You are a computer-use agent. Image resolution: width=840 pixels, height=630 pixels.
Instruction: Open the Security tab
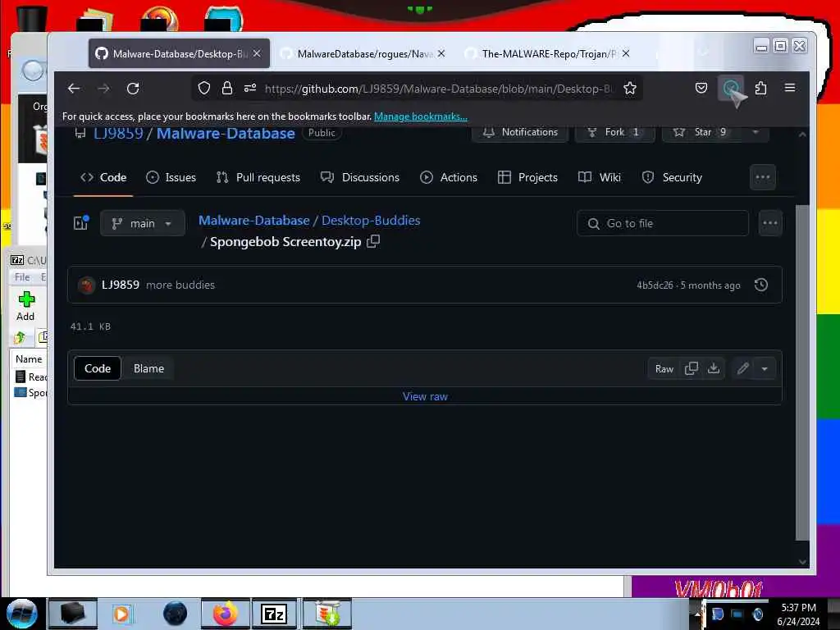coord(672,177)
